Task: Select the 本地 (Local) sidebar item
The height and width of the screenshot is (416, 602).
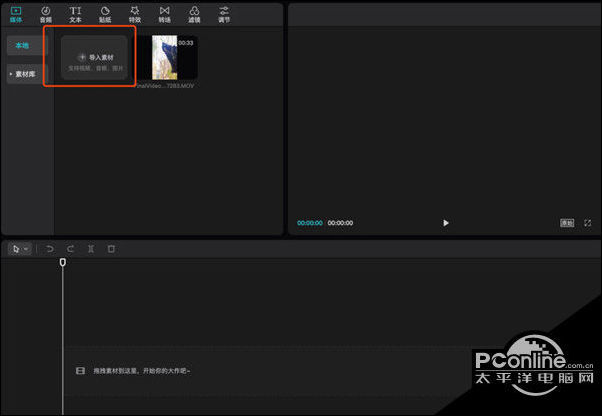Action: tap(25, 45)
